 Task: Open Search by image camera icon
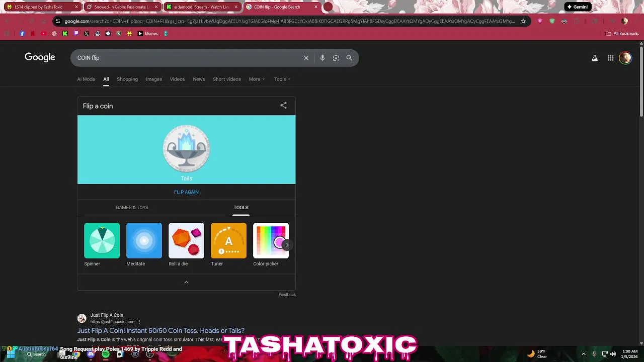coord(336,58)
